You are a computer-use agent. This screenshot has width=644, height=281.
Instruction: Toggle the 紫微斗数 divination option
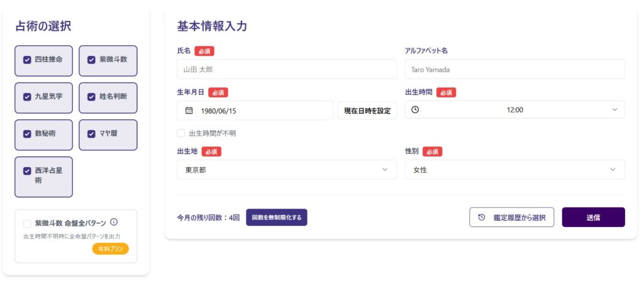pyautogui.click(x=91, y=60)
